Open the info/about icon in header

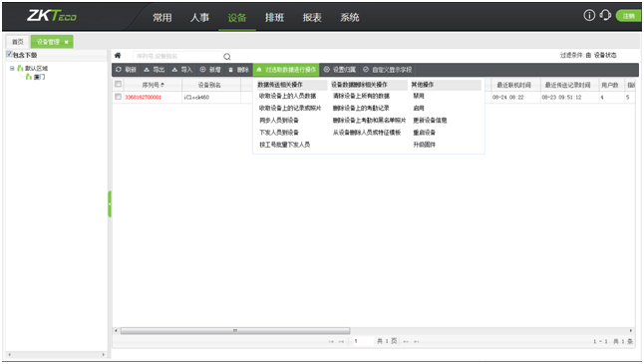(x=589, y=16)
